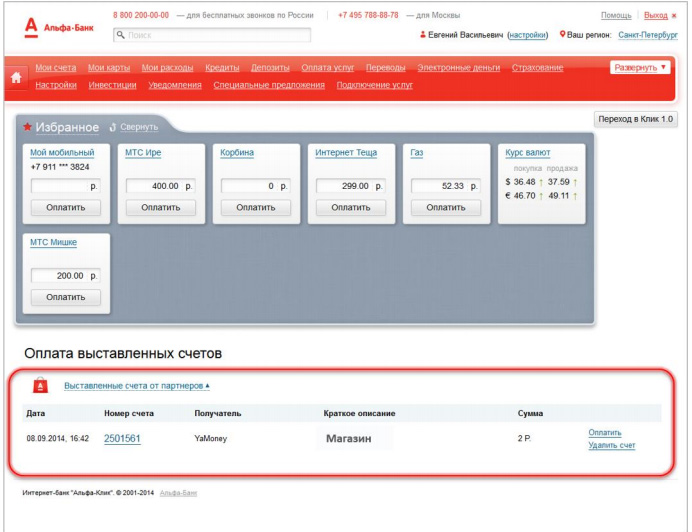The image size is (692, 532).
Task: Open Мои счета menu
Action: point(56,68)
